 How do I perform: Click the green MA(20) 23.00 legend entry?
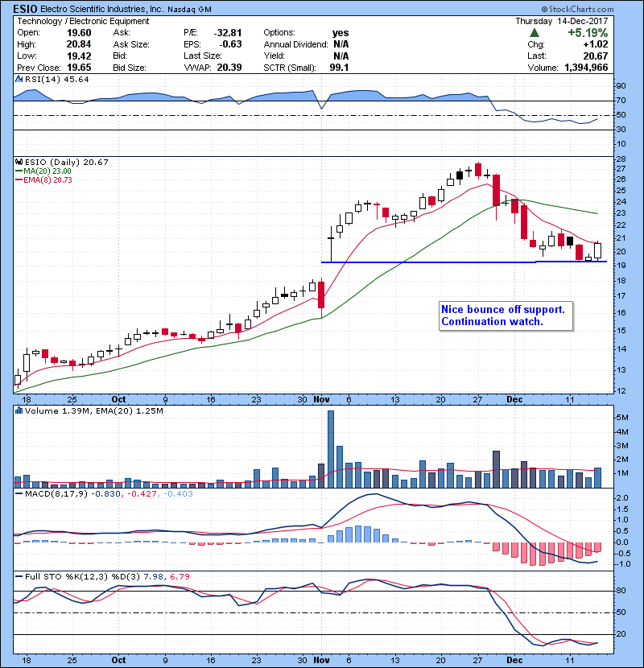(43, 171)
